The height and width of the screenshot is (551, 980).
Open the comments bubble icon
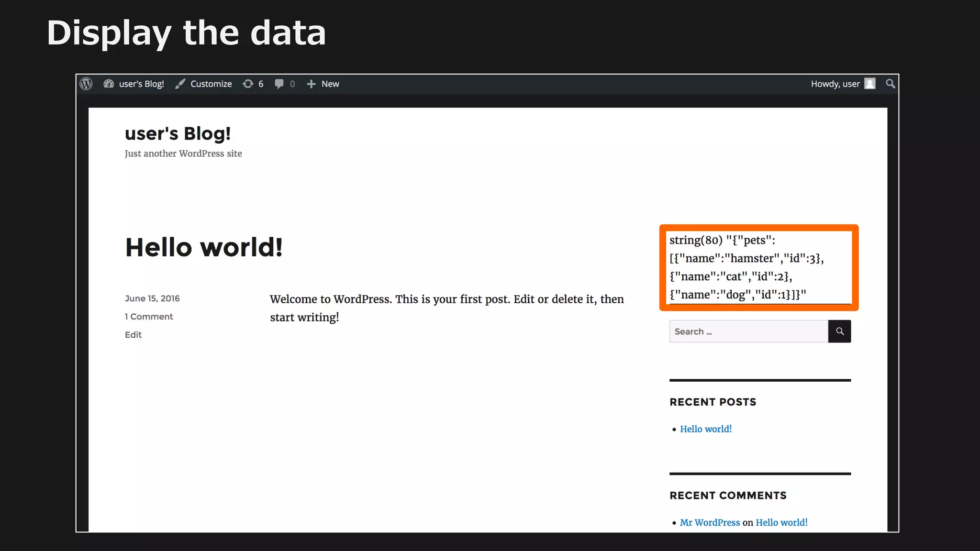point(279,84)
